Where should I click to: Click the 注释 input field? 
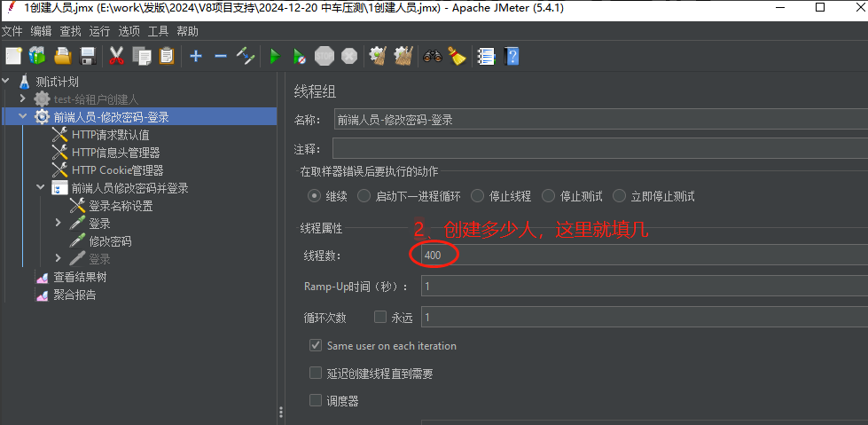[x=599, y=149]
